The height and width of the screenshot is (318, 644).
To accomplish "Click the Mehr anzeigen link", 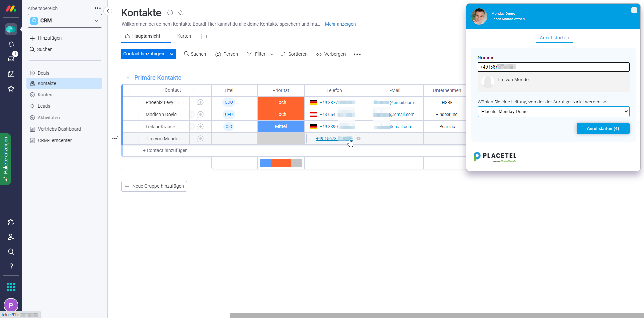I will coord(340,24).
